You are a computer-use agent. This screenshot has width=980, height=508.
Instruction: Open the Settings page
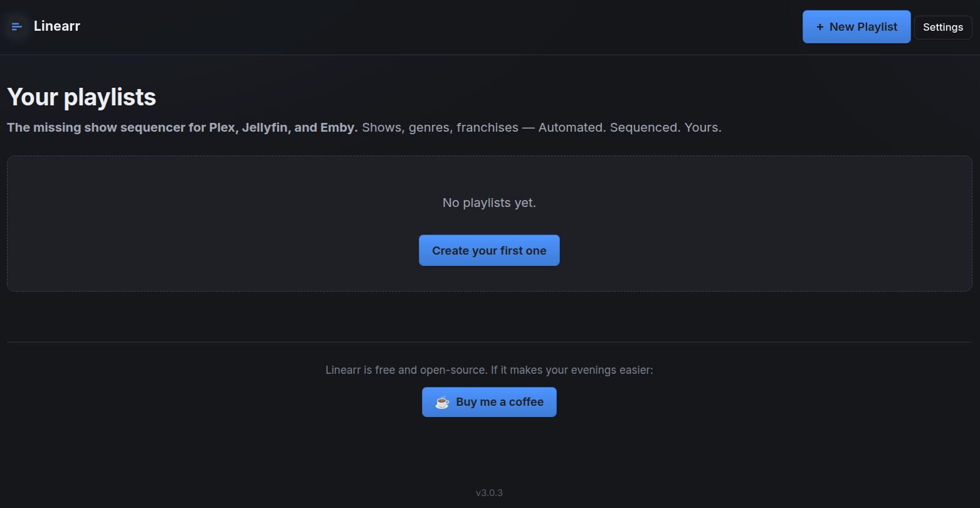(x=943, y=27)
